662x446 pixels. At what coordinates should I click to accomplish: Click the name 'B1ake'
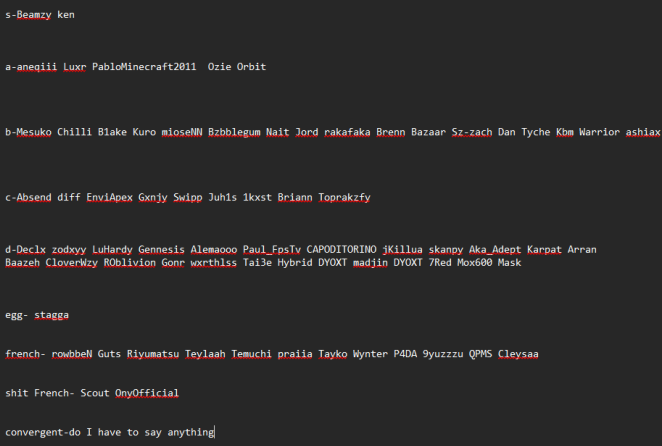(x=112, y=132)
